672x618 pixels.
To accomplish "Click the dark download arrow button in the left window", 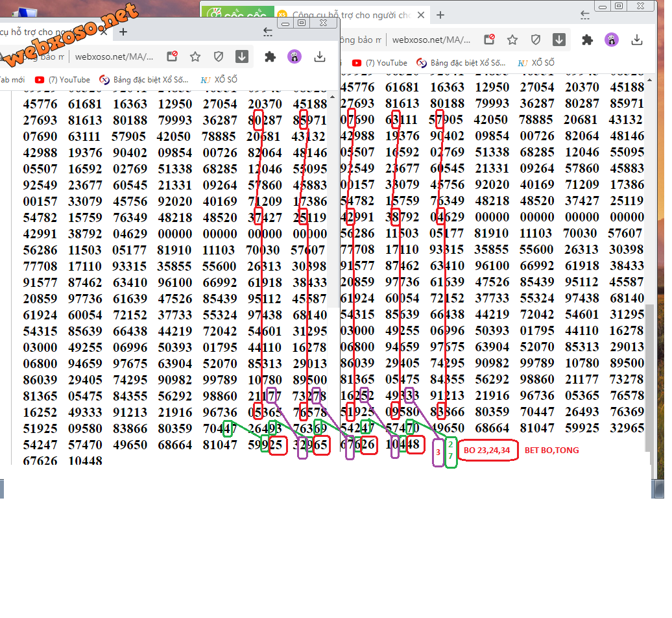I will tap(242, 56).
